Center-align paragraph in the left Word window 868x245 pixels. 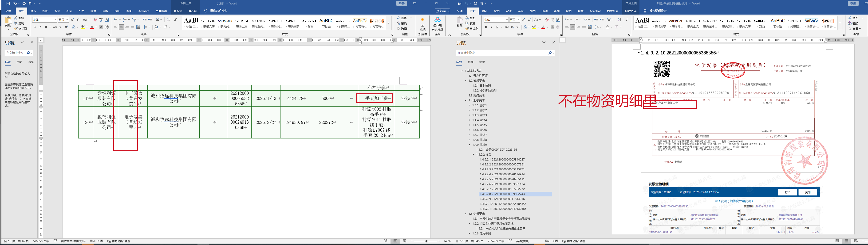click(121, 27)
